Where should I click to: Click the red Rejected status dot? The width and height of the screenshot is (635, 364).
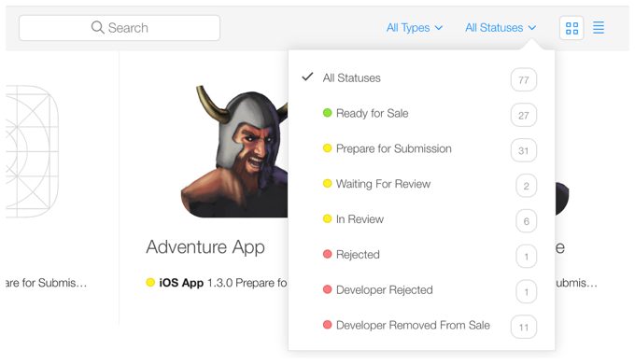327,254
